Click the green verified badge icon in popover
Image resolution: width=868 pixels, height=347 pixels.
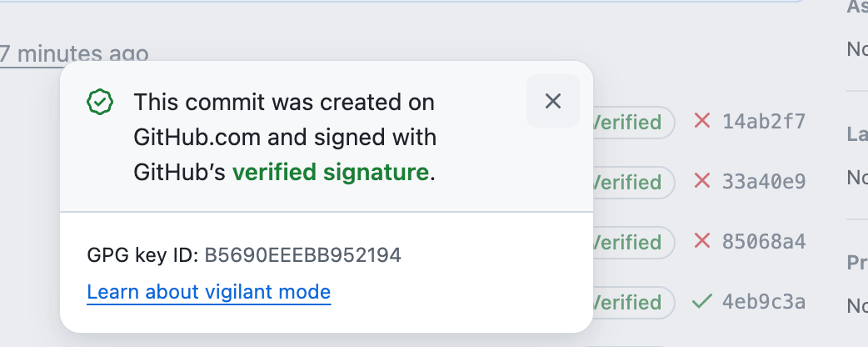pyautogui.click(x=100, y=102)
